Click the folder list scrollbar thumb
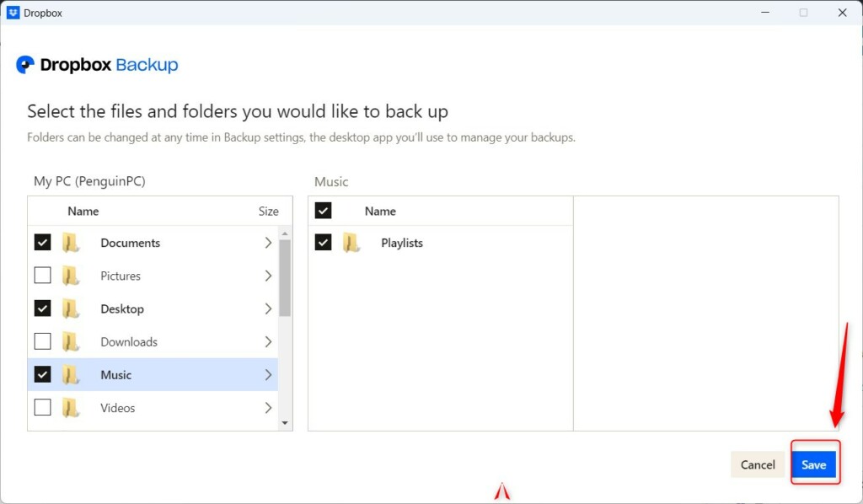Image resolution: width=863 pixels, height=504 pixels. pyautogui.click(x=285, y=278)
